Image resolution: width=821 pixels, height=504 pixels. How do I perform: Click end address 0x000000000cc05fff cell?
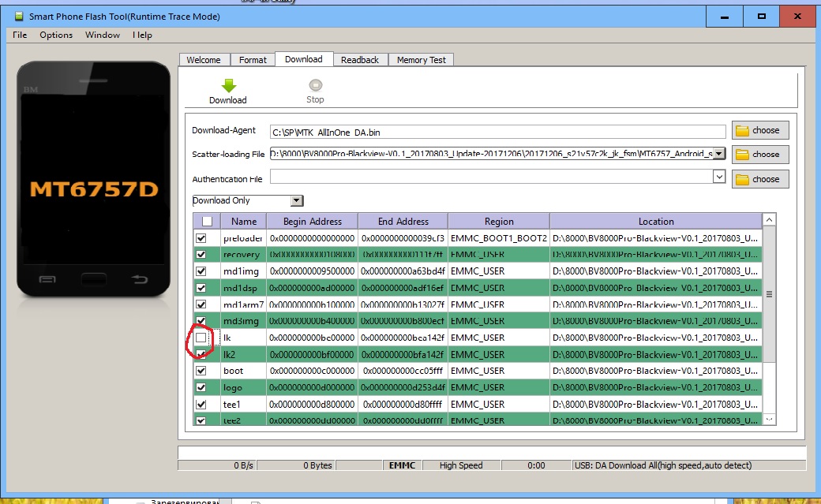[x=403, y=371]
